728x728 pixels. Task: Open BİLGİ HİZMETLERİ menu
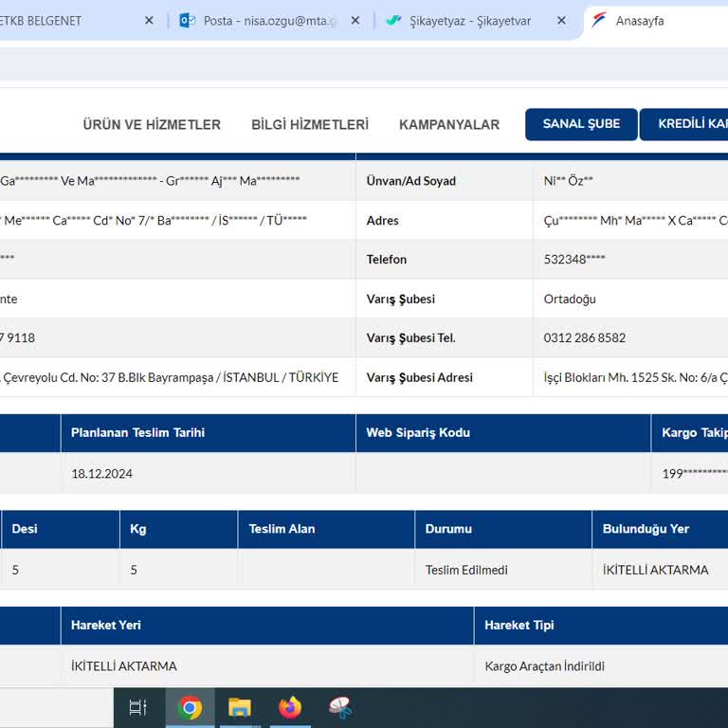click(310, 124)
